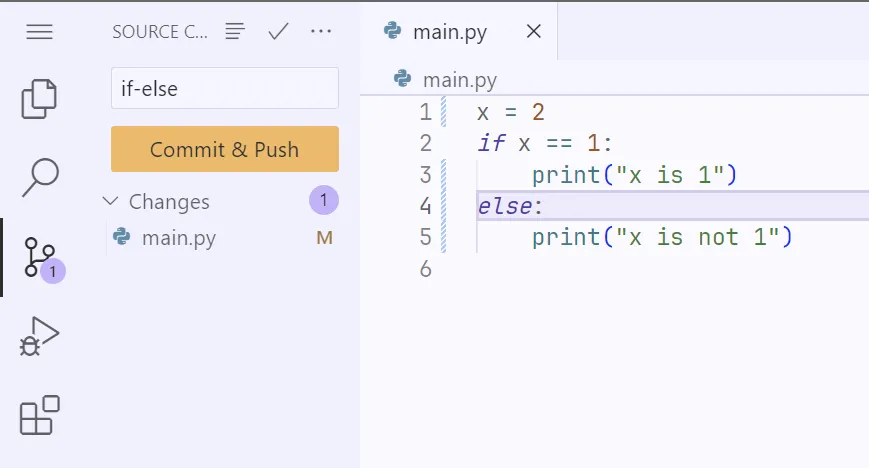
Task: Open the hamburger application menu
Action: [39, 32]
